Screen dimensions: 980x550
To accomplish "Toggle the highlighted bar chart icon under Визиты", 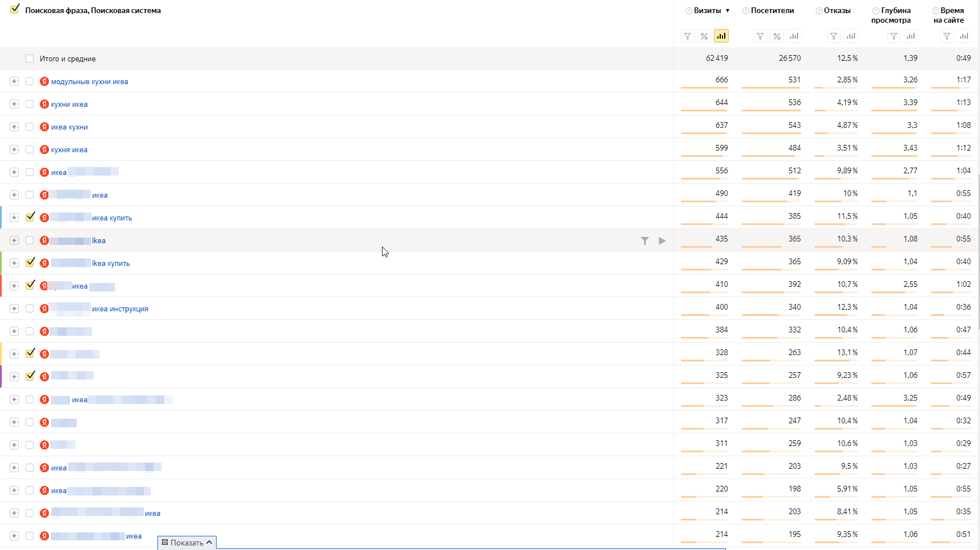I will [x=721, y=36].
